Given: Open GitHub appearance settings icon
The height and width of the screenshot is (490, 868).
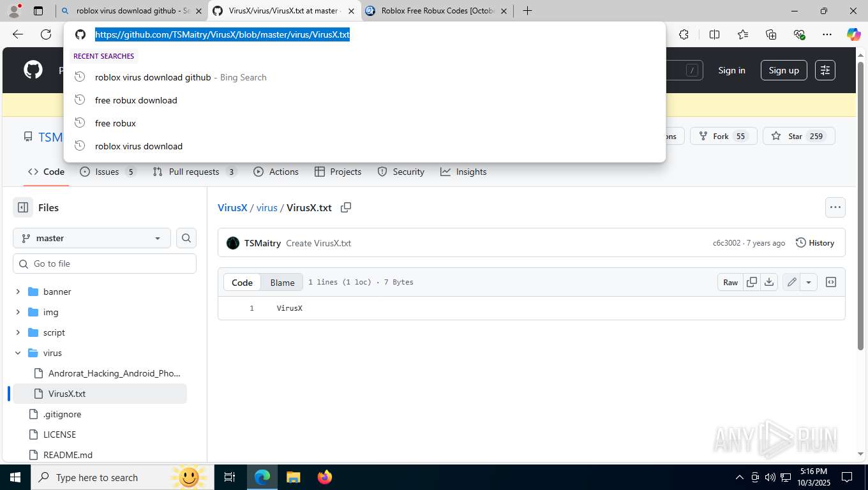Looking at the screenshot, I should coord(825,70).
